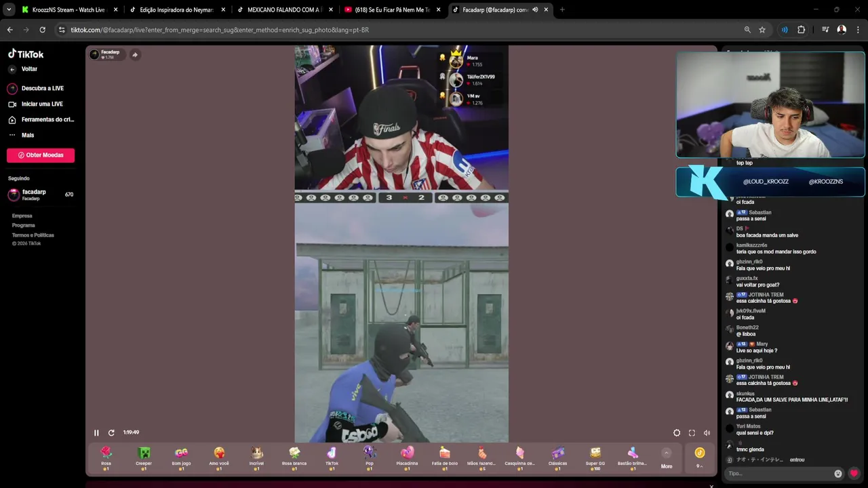The height and width of the screenshot is (488, 868).
Task: Send the Clássicas gift
Action: [x=557, y=458]
